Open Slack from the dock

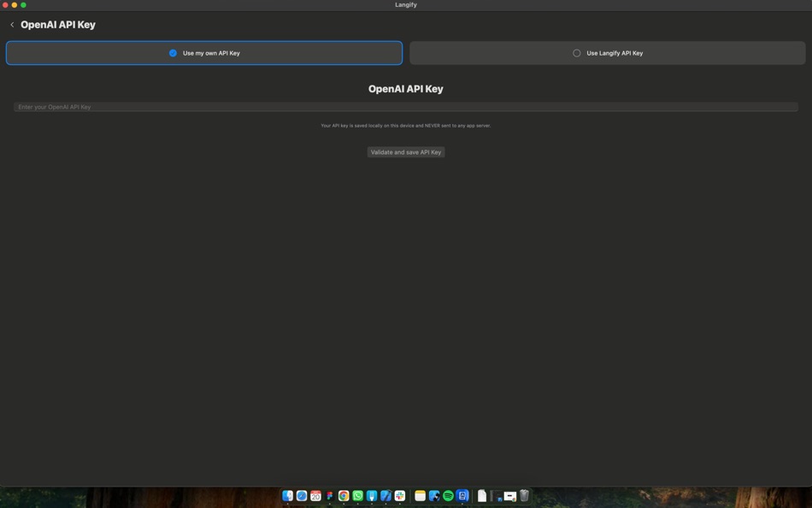pyautogui.click(x=400, y=495)
